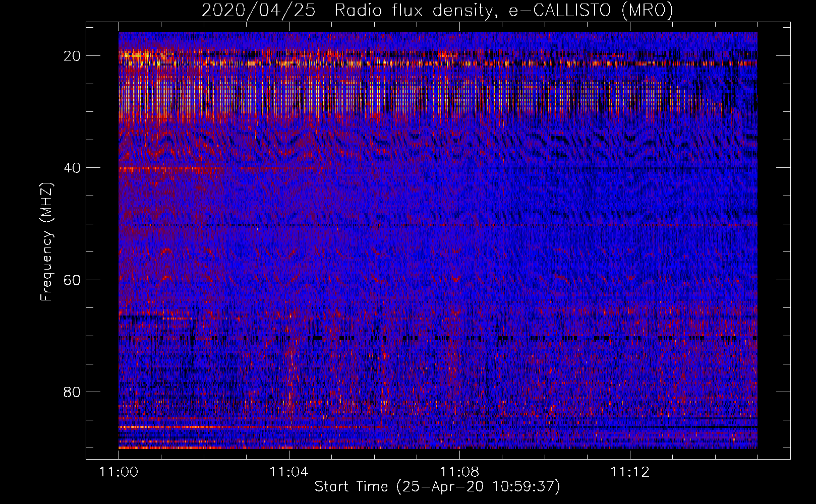
Task: Click the plot title 'Radio flux density, e-CALLISTO (MRO)'
Action: 503,10
